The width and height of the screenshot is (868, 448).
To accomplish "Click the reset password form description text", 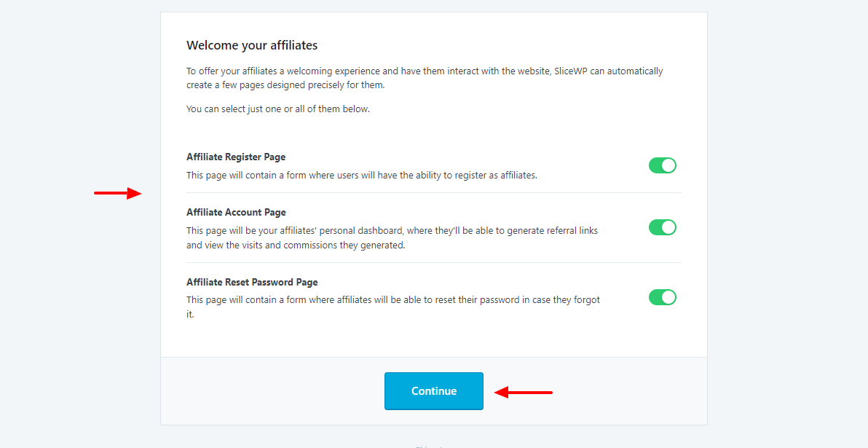I will [392, 300].
